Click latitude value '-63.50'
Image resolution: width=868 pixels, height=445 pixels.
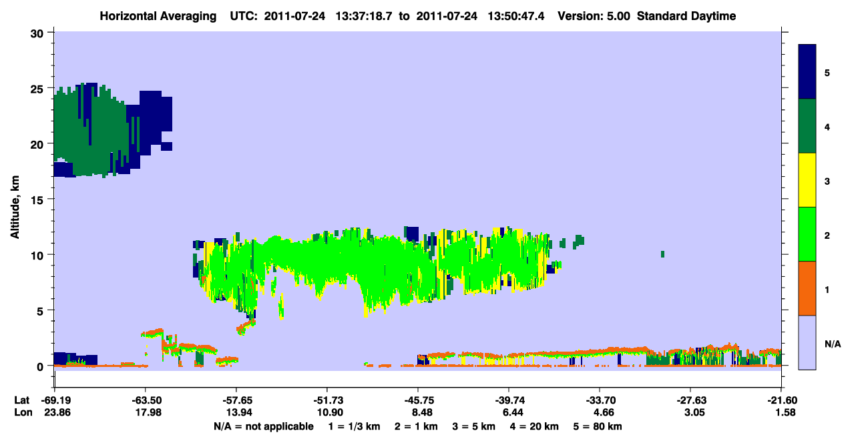pos(145,400)
